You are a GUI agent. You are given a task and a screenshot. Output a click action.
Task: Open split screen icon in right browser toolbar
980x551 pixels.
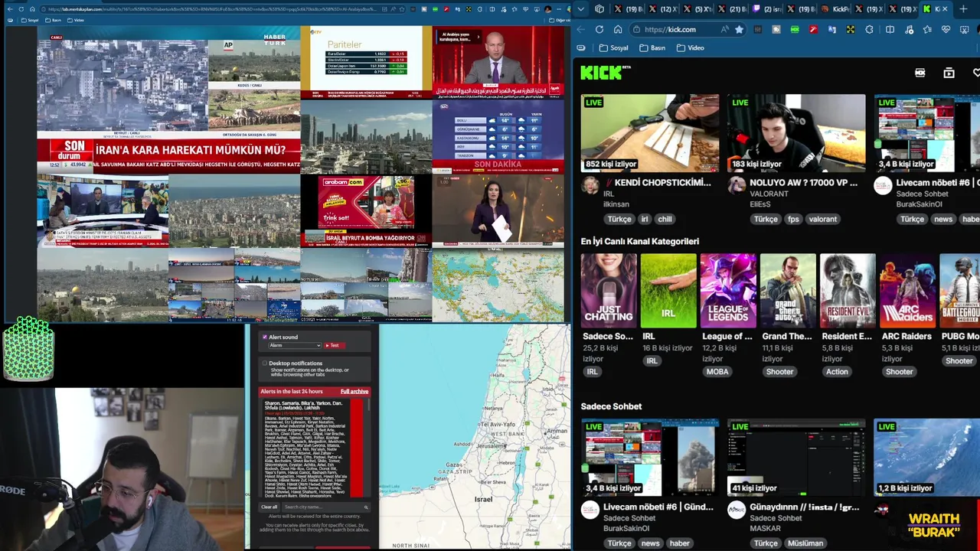point(890,29)
